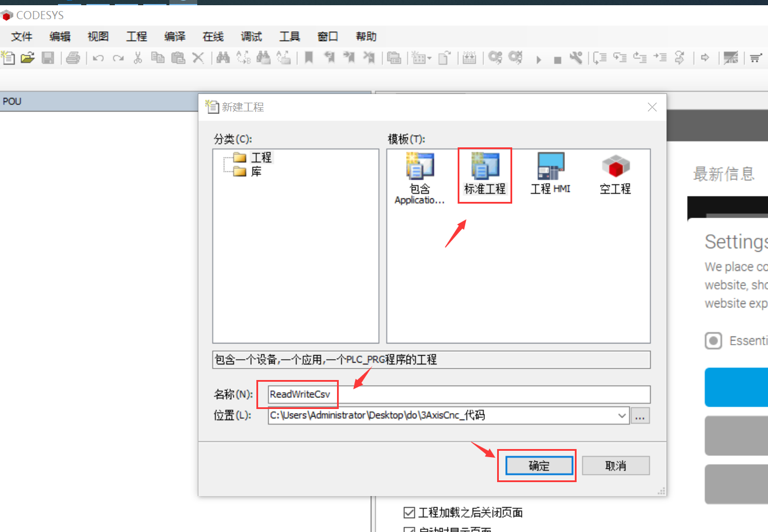This screenshot has height=532, width=768.
Task: Start the application with the play toolbar icon
Action: 539,59
